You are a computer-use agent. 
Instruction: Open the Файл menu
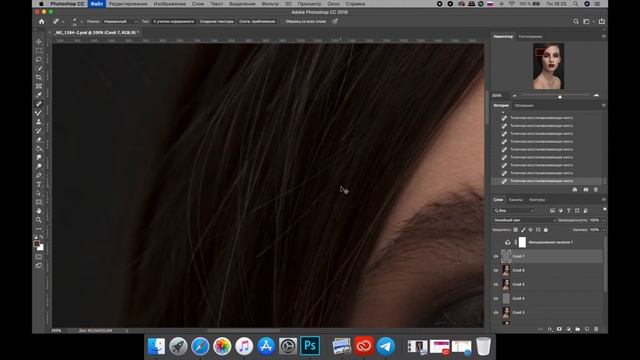97,4
